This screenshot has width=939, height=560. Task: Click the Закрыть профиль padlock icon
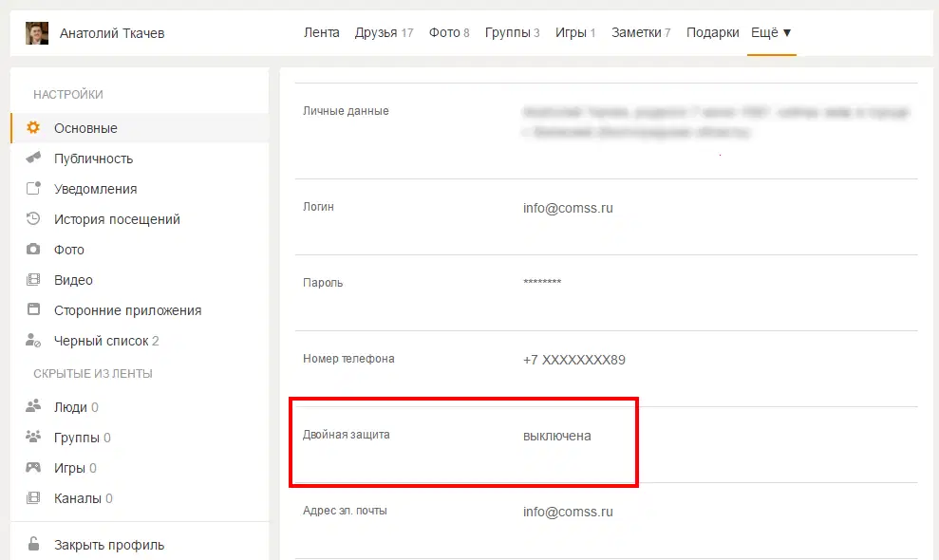(x=33, y=544)
